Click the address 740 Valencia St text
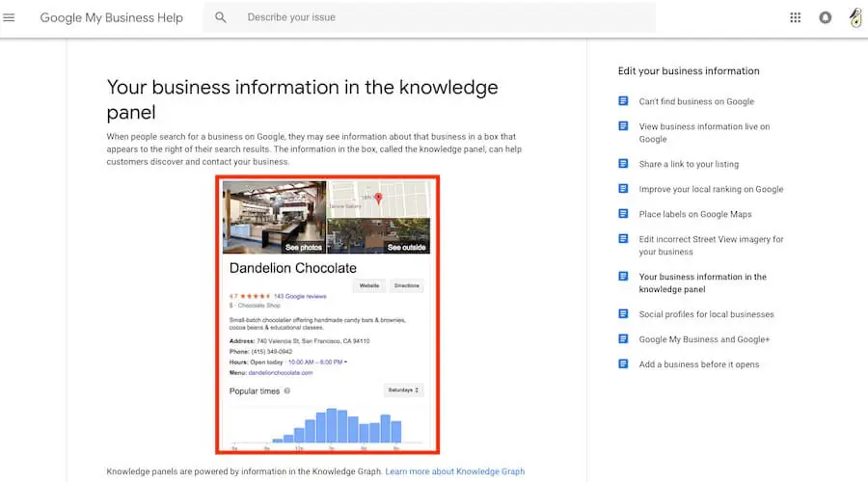Image resolution: width=868 pixels, height=482 pixels. coord(312,341)
